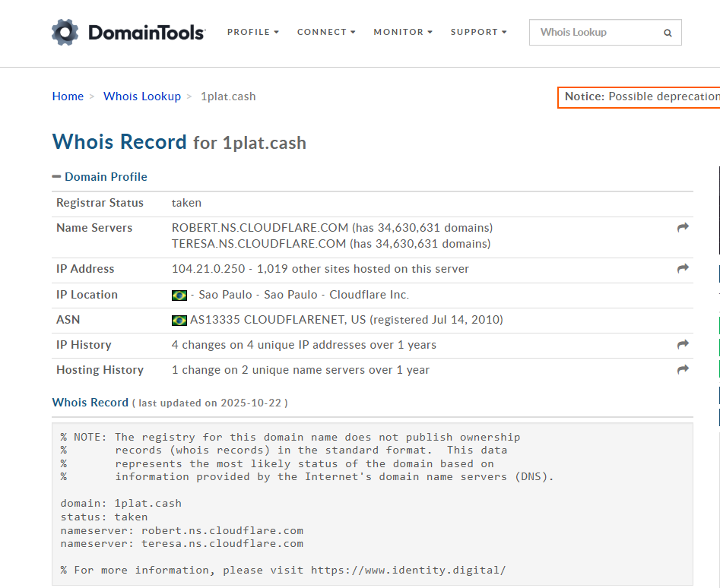Image resolution: width=720 pixels, height=588 pixels.
Task: Click the search magnifier icon
Action: coord(668,33)
